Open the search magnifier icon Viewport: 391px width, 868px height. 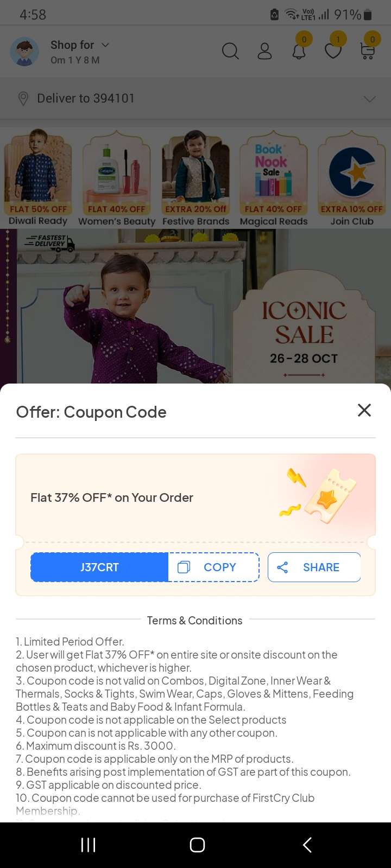tap(230, 51)
